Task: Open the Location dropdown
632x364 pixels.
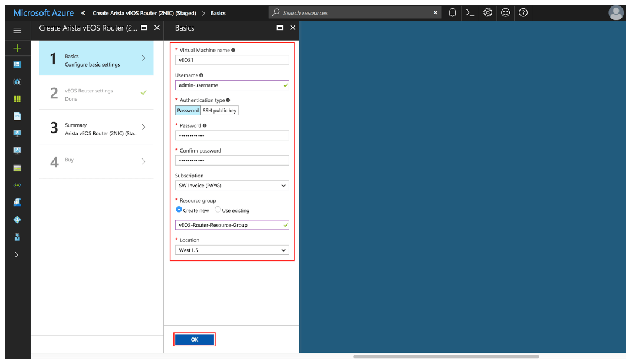Action: 232,250
